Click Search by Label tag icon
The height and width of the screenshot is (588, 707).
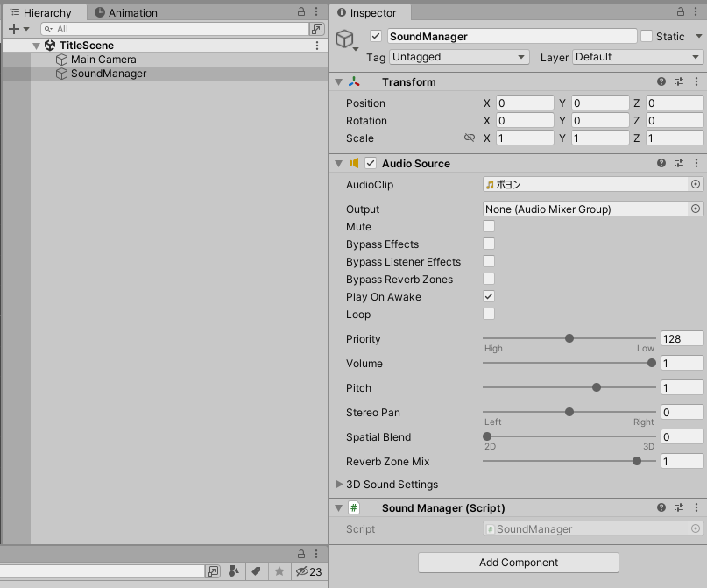click(x=256, y=571)
